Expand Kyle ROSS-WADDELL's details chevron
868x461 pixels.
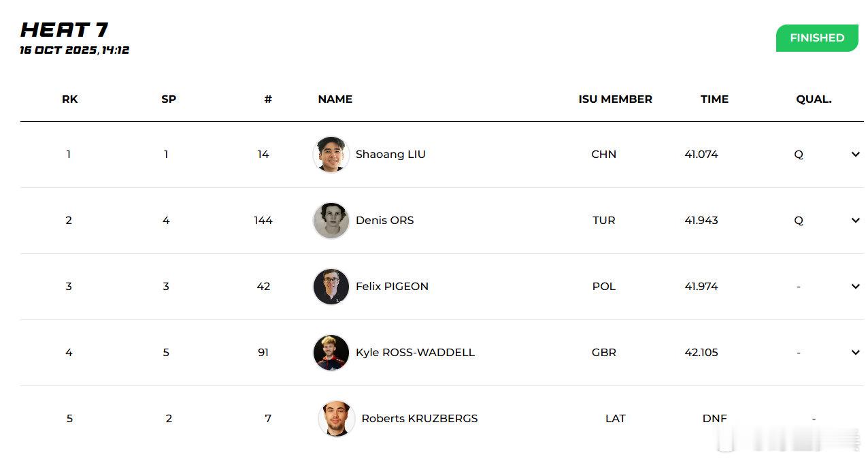855,353
